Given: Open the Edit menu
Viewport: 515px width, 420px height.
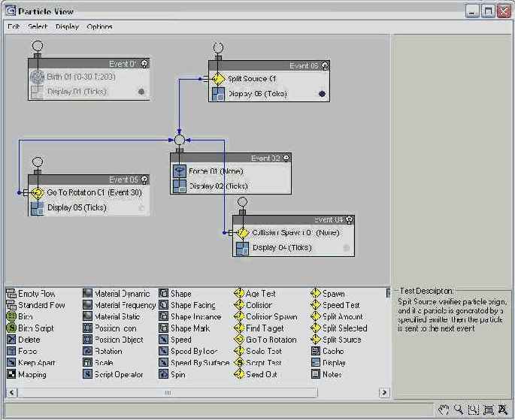Looking at the screenshot, I should pyautogui.click(x=14, y=26).
